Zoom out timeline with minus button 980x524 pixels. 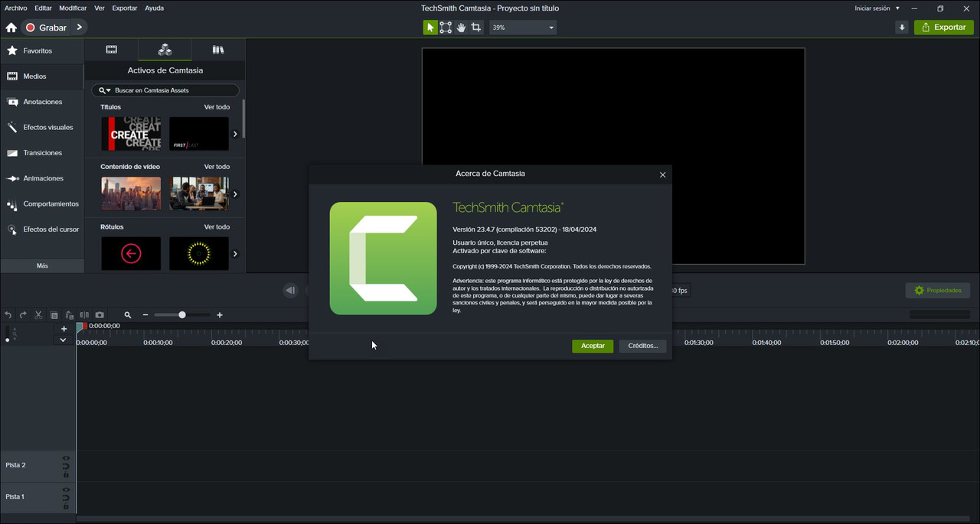[x=145, y=315]
